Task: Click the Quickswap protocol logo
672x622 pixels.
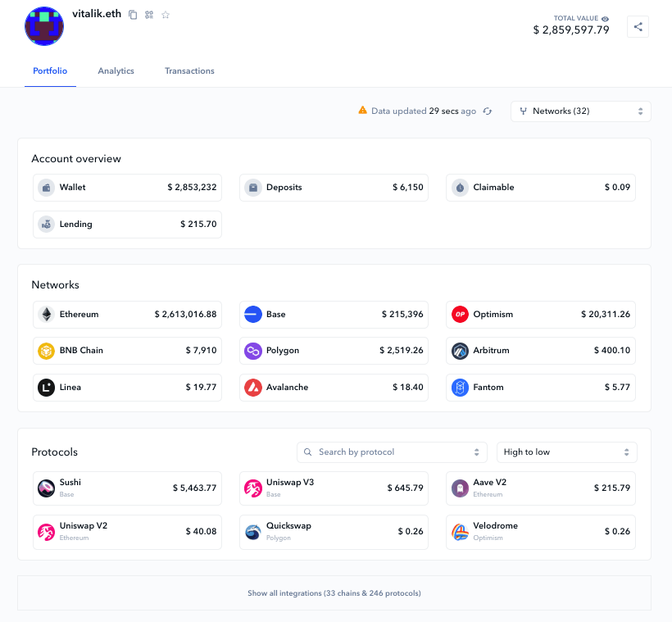Action: tap(253, 532)
